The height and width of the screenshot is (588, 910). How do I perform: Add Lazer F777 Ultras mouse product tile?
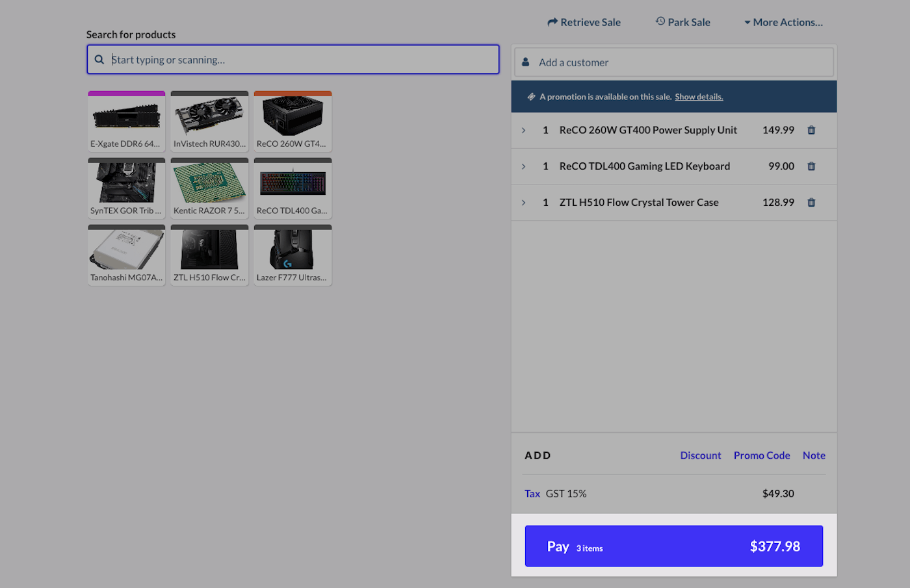point(292,255)
